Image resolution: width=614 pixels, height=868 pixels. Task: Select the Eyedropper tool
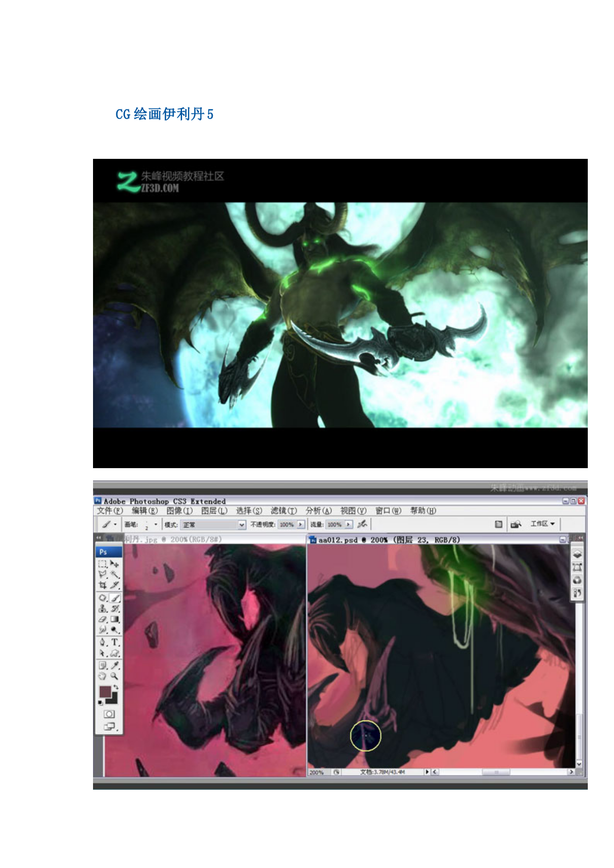tap(115, 666)
